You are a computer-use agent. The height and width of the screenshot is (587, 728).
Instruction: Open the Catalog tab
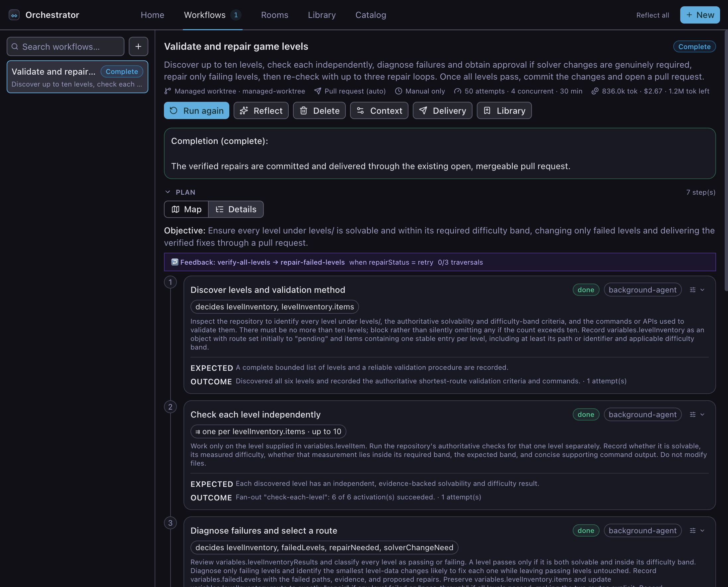pyautogui.click(x=370, y=15)
